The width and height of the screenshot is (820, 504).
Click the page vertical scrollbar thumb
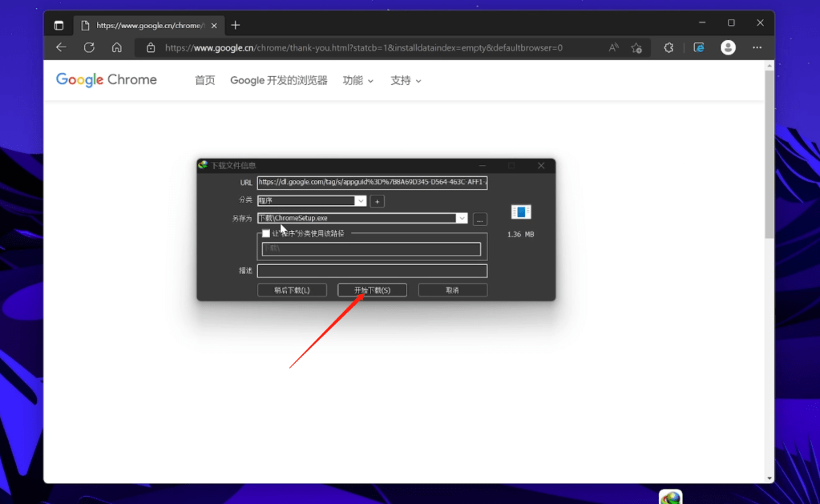click(769, 154)
